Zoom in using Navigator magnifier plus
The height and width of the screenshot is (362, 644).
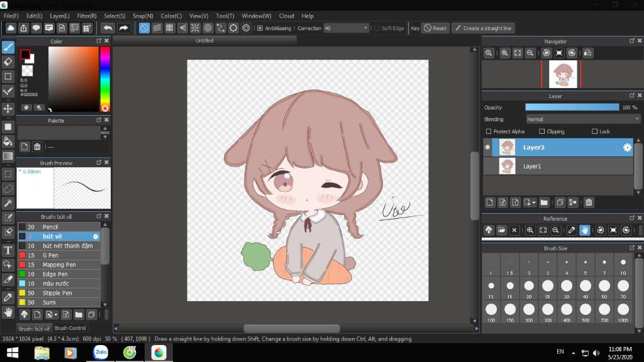(x=504, y=53)
